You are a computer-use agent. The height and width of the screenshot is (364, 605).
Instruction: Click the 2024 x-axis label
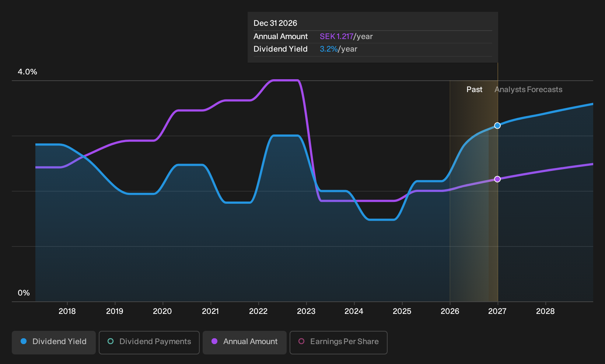pos(354,311)
